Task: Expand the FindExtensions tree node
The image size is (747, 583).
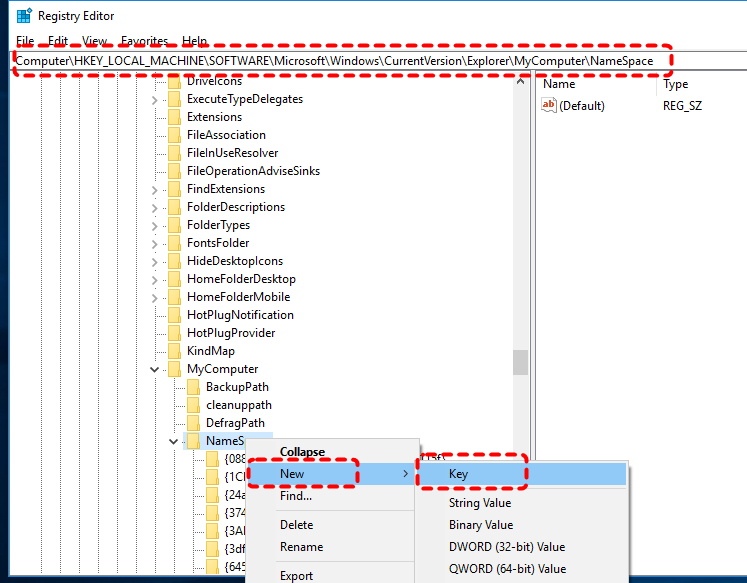Action: point(154,189)
